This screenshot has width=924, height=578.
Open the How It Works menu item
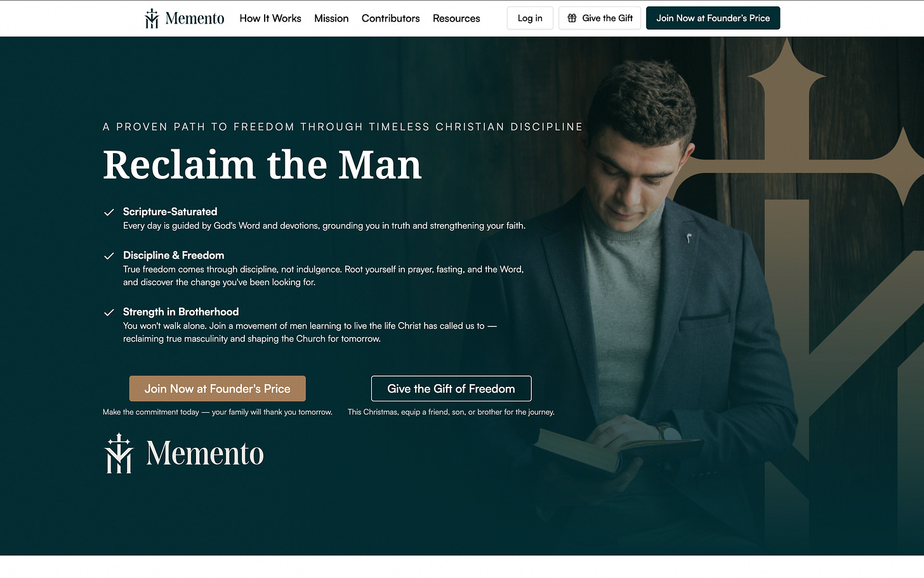[x=270, y=18]
